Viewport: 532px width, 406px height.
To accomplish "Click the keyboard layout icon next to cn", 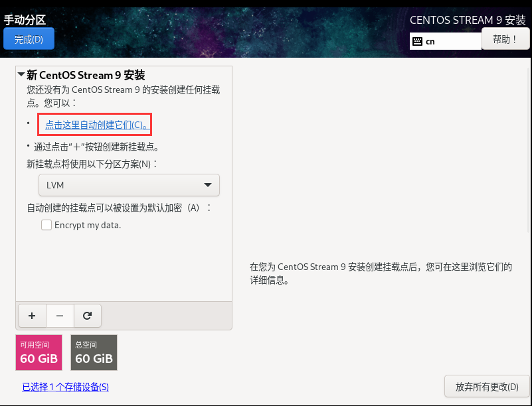I will pyautogui.click(x=417, y=42).
